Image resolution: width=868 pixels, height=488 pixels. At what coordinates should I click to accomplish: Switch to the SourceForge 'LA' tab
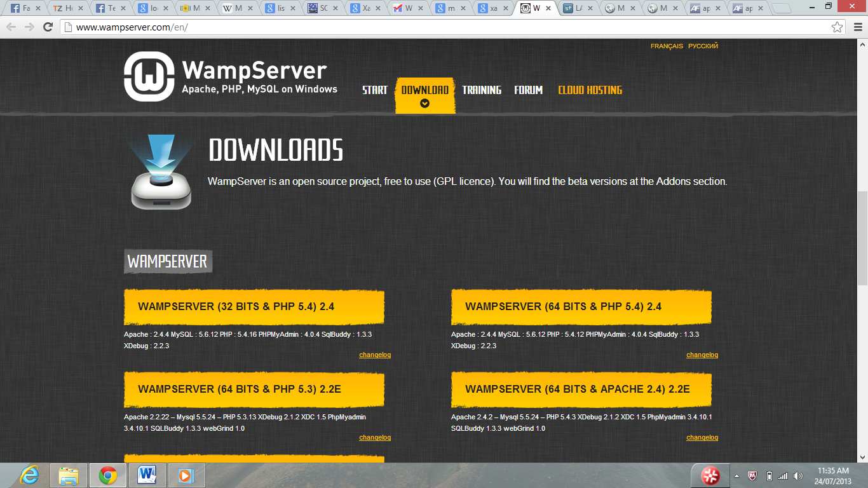pyautogui.click(x=577, y=8)
